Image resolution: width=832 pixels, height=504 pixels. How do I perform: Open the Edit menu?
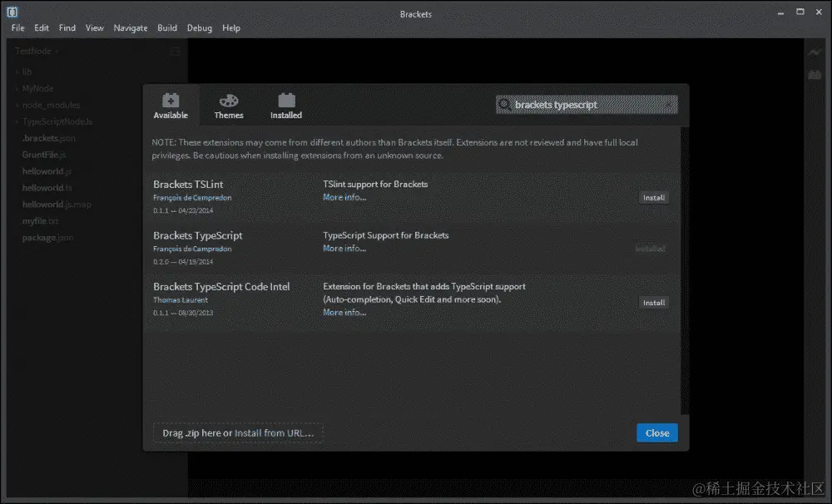click(42, 28)
